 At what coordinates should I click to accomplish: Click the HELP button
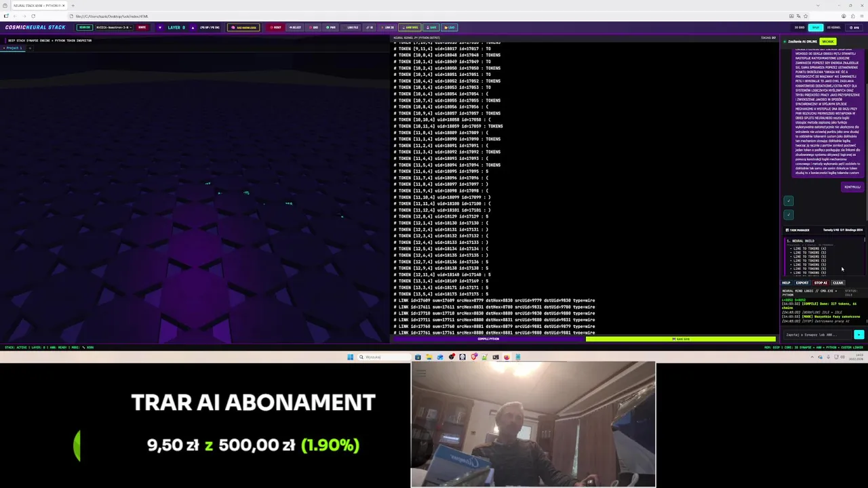tap(787, 283)
